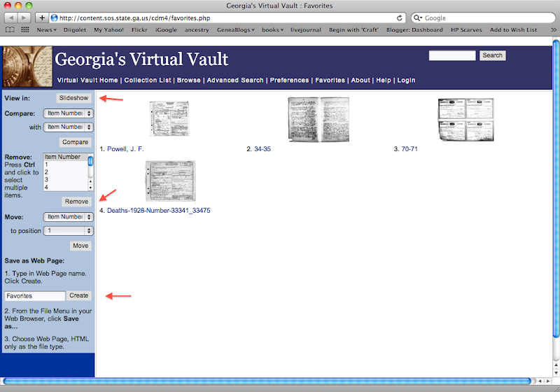Click the Remove button
Viewport: 560px width, 392px height.
click(76, 202)
